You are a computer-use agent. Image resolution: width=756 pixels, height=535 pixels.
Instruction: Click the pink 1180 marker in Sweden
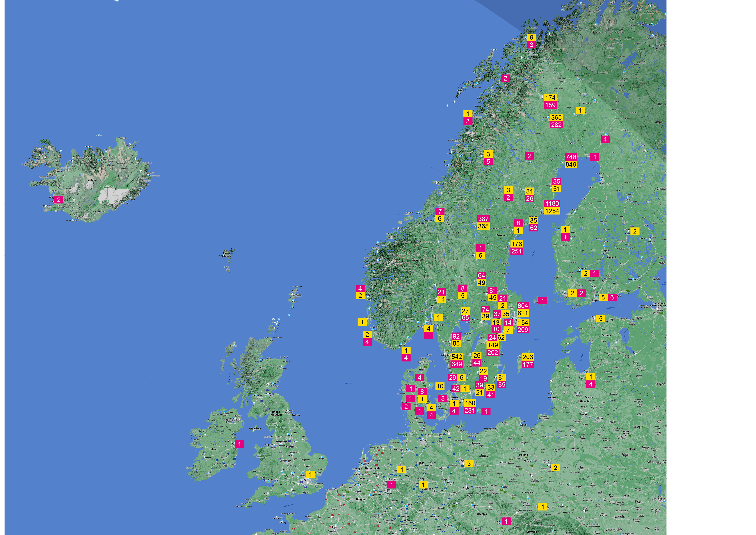(x=552, y=204)
